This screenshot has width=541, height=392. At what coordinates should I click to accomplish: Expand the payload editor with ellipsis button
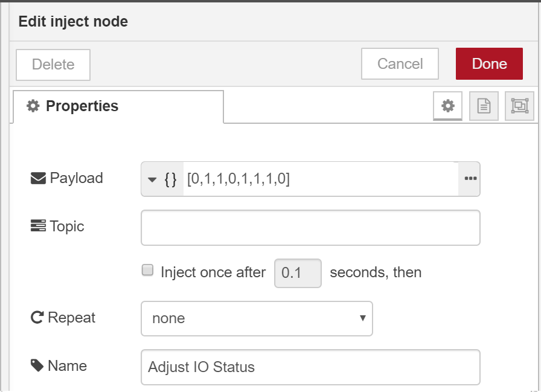[470, 179]
